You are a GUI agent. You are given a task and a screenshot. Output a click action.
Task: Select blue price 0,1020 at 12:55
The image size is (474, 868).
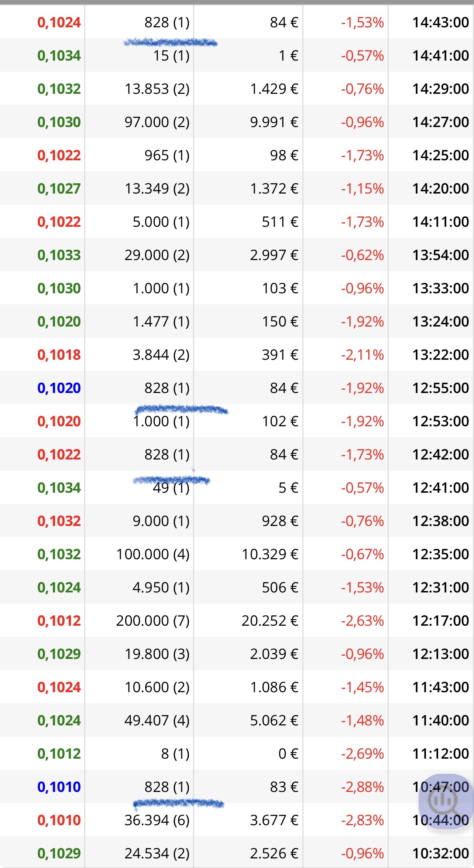point(59,388)
